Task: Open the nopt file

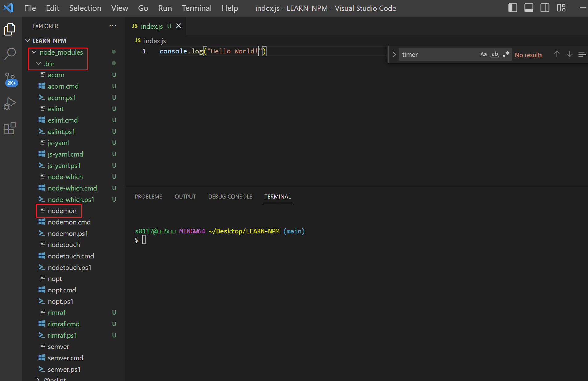Action: coord(73,278)
